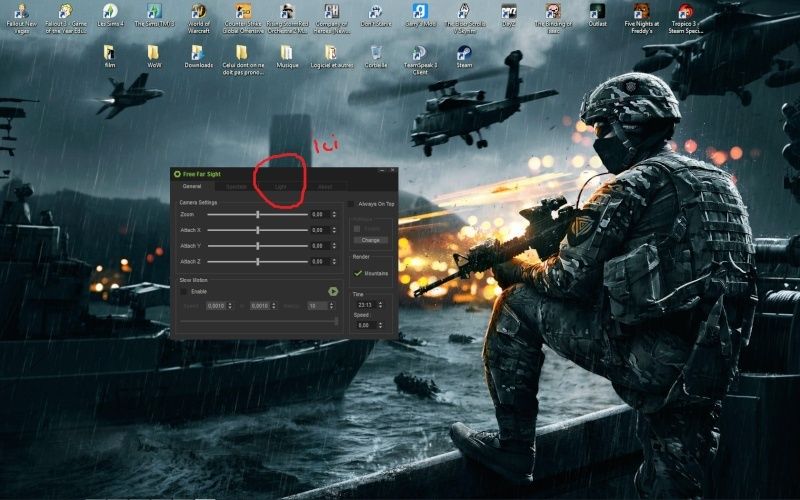Switch to the General tab
This screenshot has width=800, height=500.
click(192, 186)
